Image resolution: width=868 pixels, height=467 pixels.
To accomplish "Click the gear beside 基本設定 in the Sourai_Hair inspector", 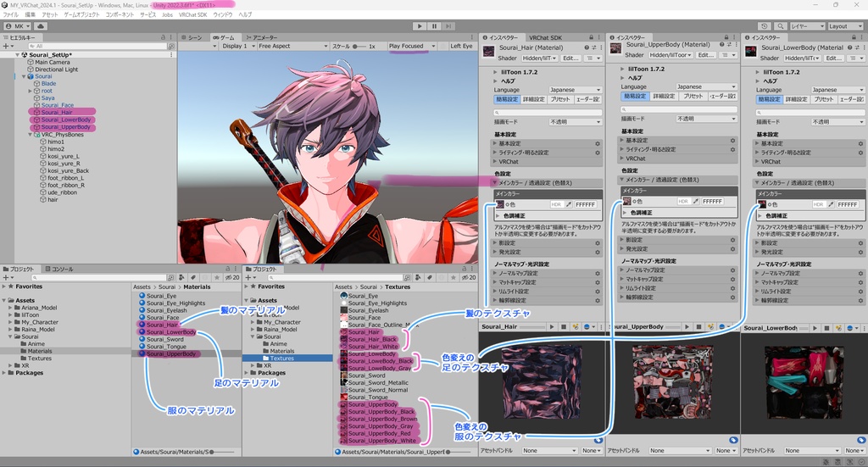I will point(598,144).
